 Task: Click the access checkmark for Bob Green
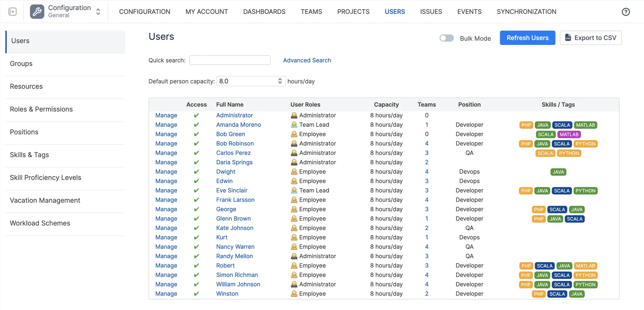pyautogui.click(x=197, y=134)
